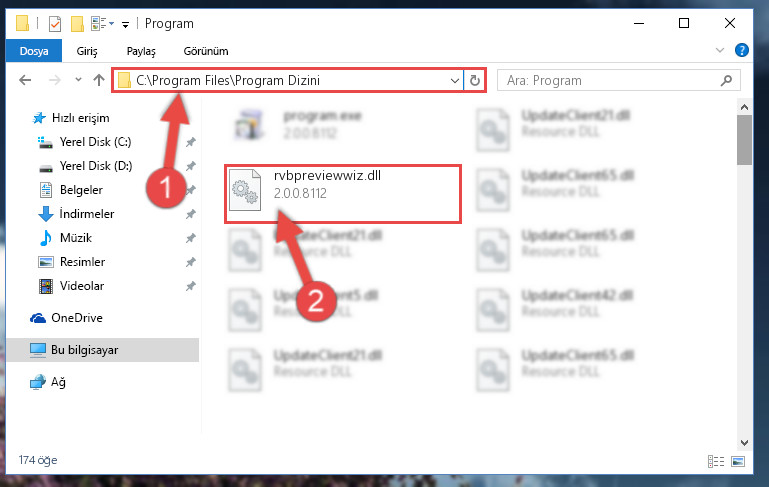Screen dimensions: 769x487
Task: Click the refresh icon beside address bar
Action: [x=474, y=80]
